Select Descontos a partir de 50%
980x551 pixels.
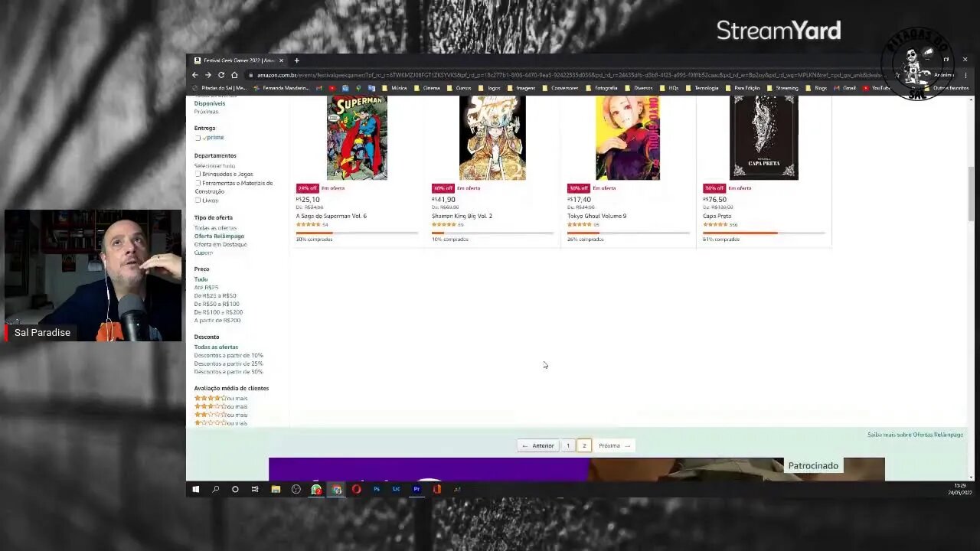coord(228,372)
